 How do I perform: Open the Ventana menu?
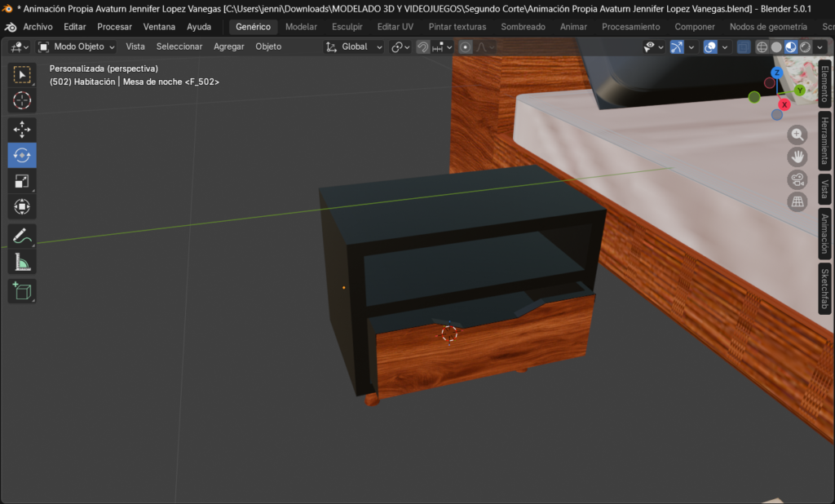click(159, 27)
